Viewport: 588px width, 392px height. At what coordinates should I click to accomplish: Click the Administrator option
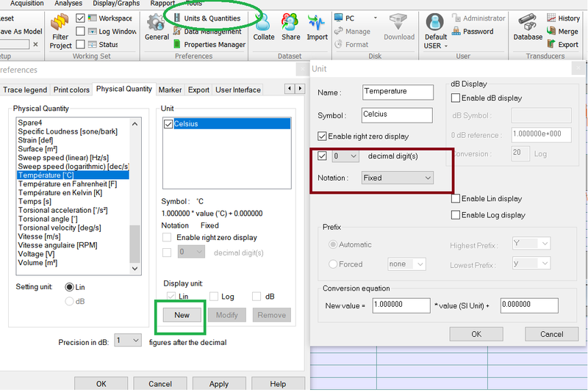tap(478, 18)
